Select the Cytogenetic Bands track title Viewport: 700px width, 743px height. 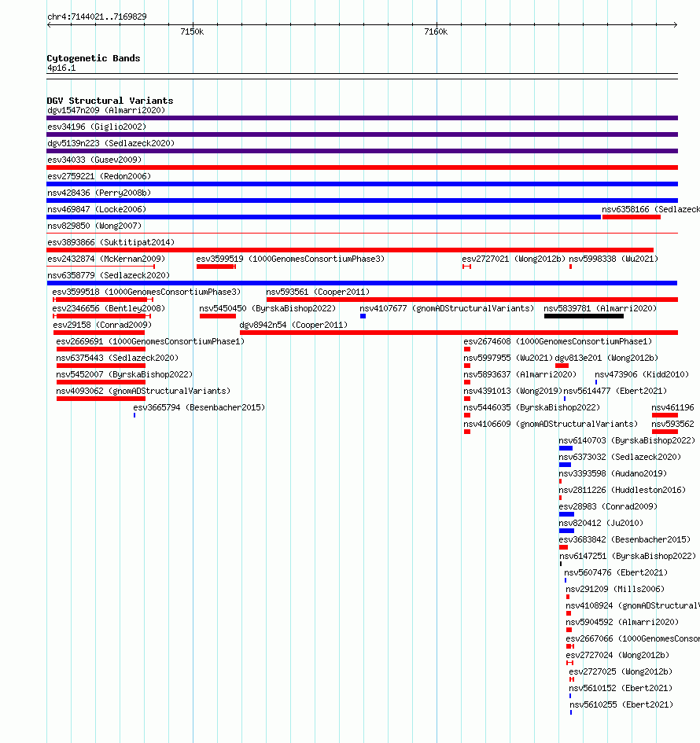pyautogui.click(x=94, y=58)
